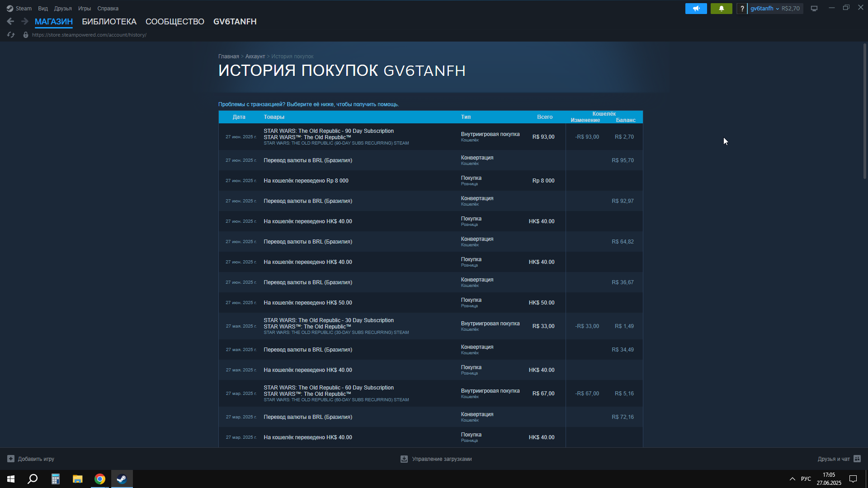
Task: Open the Steam menu
Action: click(x=19, y=9)
